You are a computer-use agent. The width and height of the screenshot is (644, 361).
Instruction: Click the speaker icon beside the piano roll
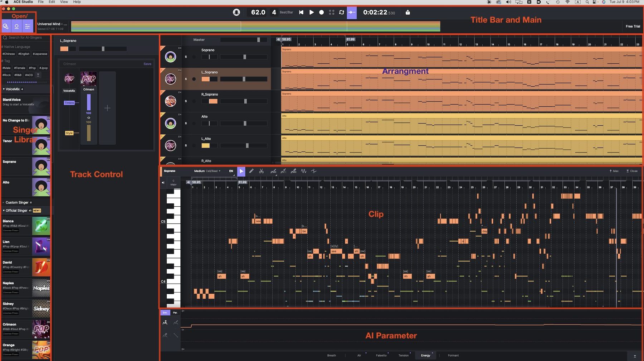(x=163, y=182)
